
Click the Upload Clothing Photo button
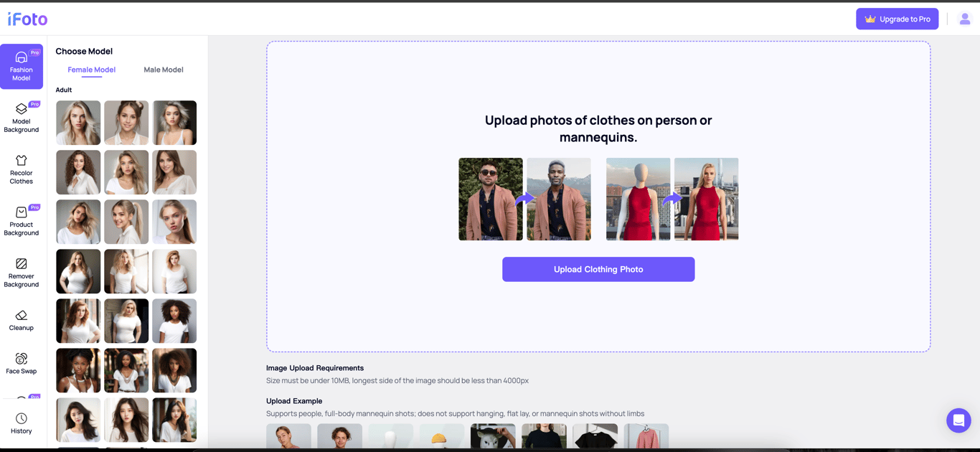(x=598, y=269)
